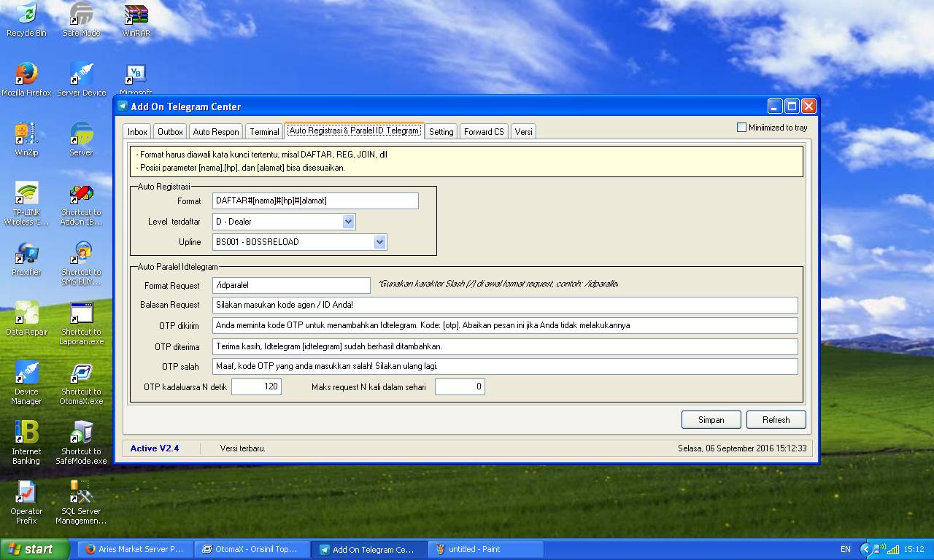Screen dimensions: 934x560
Task: Launch the Data Repair tool
Action: click(26, 320)
